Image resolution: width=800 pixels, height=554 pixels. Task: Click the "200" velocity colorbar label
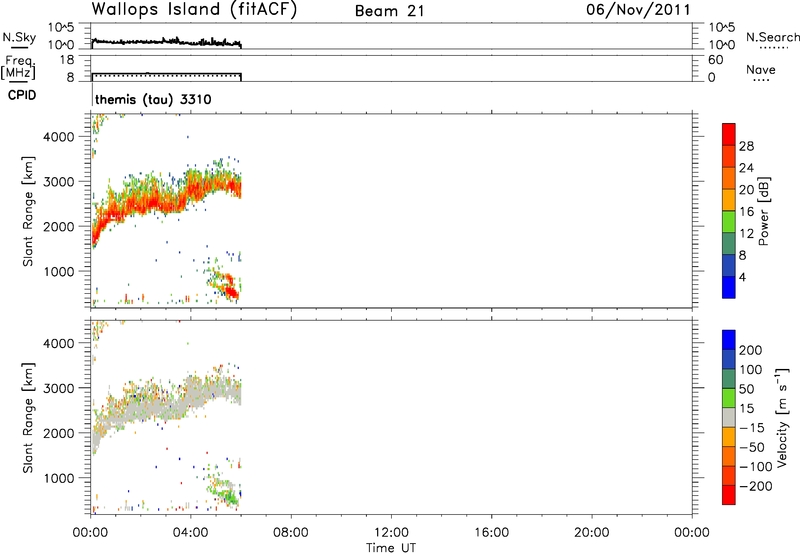tap(751, 350)
